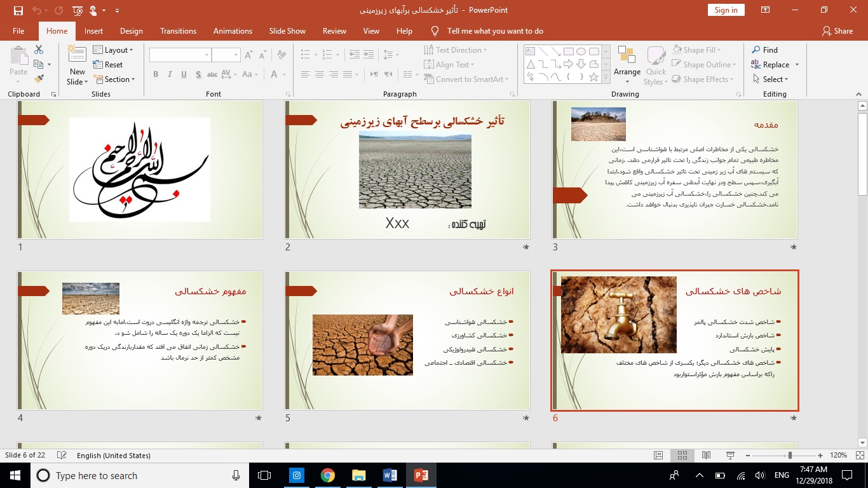Toggle Underline text formatting
Screen dimensions: 868x488
click(x=184, y=74)
